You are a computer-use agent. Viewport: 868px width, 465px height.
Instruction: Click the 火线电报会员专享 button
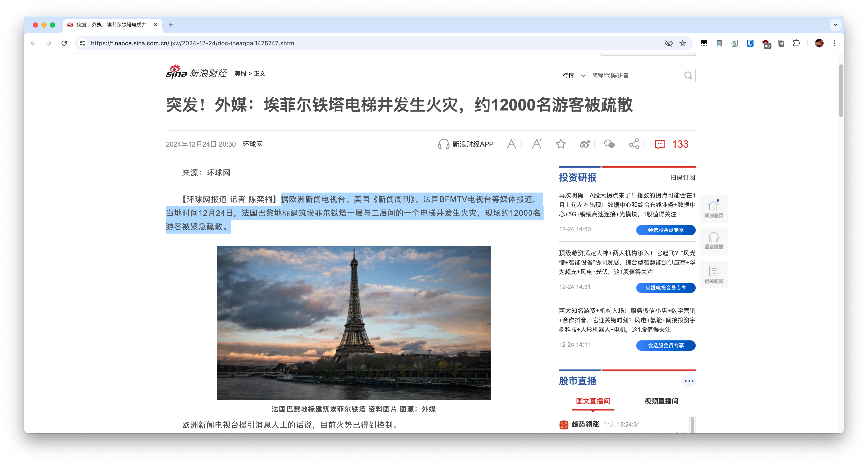click(x=666, y=288)
